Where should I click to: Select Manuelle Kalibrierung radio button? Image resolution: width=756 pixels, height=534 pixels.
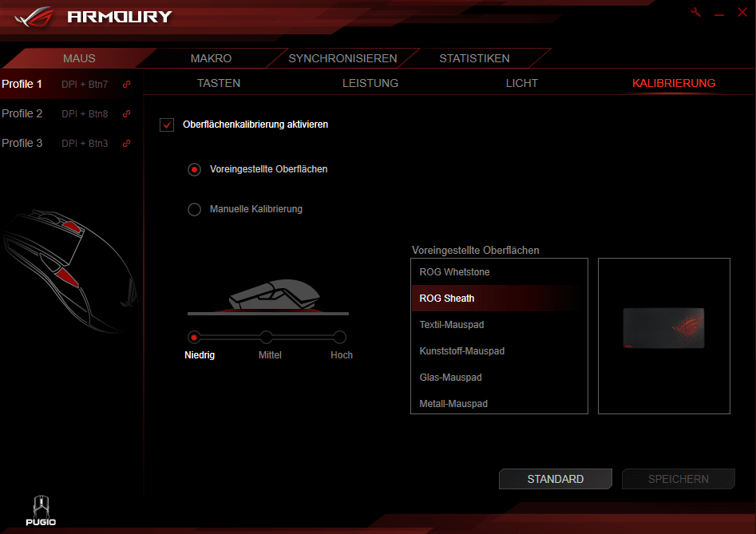point(194,209)
